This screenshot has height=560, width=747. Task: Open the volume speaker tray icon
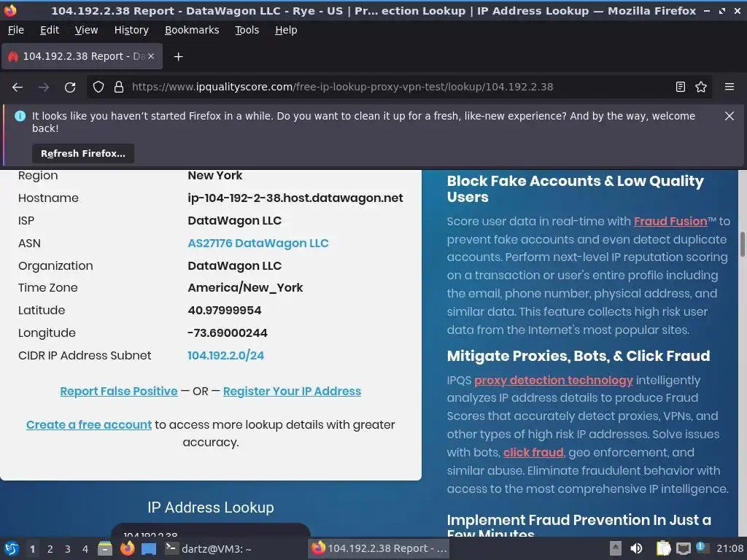pyautogui.click(x=636, y=548)
